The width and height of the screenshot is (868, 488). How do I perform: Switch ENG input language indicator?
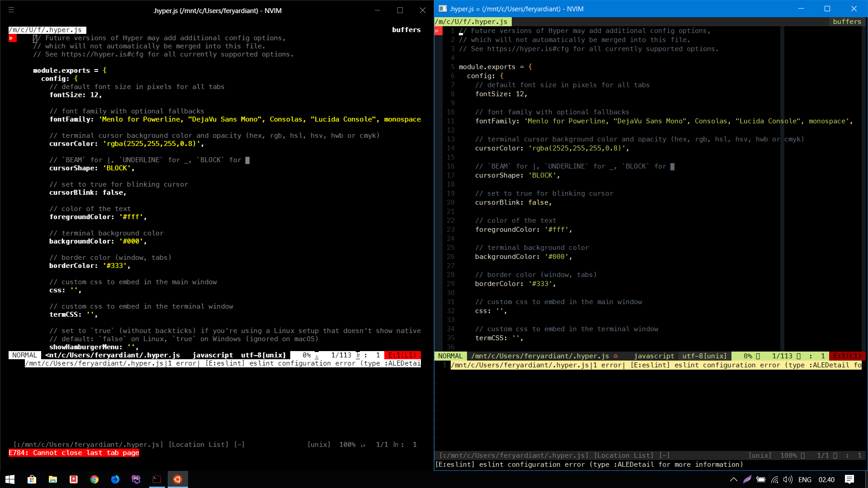(x=805, y=479)
